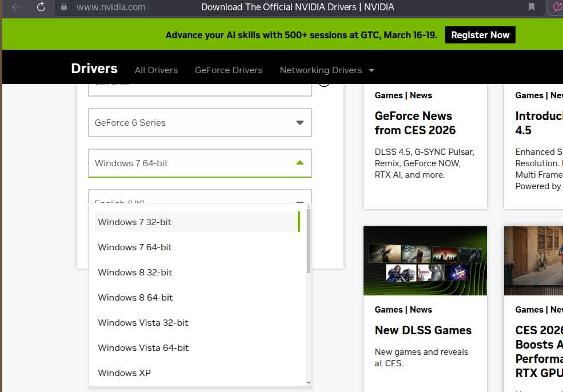Click the GeForce 6 Series dropdown arrow
This screenshot has width=563, height=392.
point(300,123)
